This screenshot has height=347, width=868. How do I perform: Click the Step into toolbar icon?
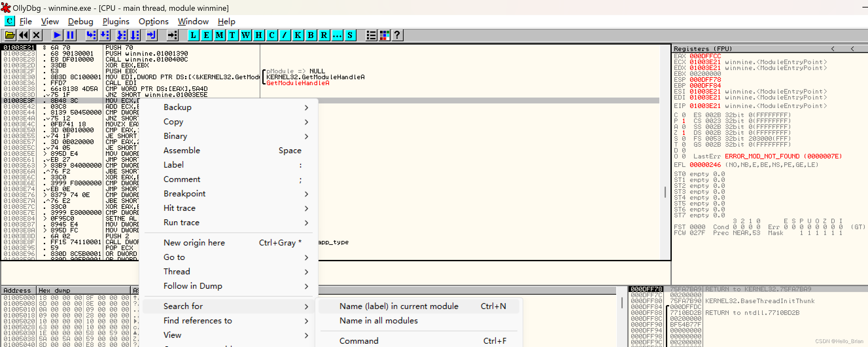pyautogui.click(x=91, y=35)
